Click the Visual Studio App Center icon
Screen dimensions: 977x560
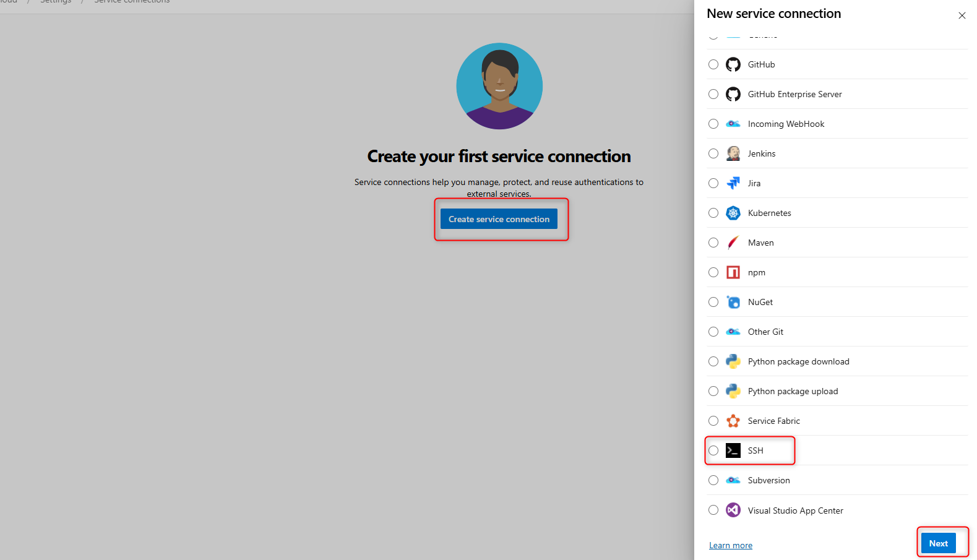[733, 510]
